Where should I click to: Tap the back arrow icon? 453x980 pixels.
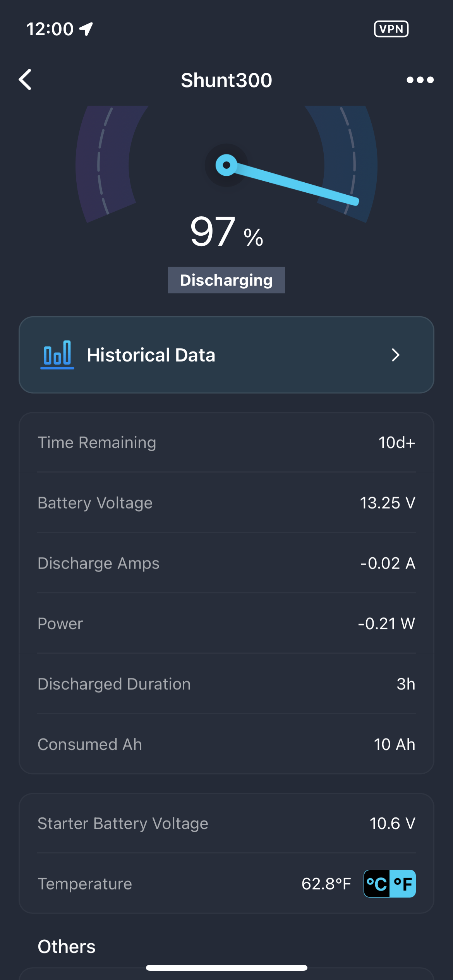pos(26,80)
